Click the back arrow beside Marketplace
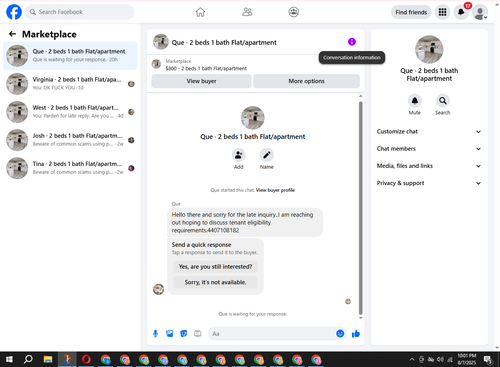Viewport: 500px width, 367px height. [12, 34]
